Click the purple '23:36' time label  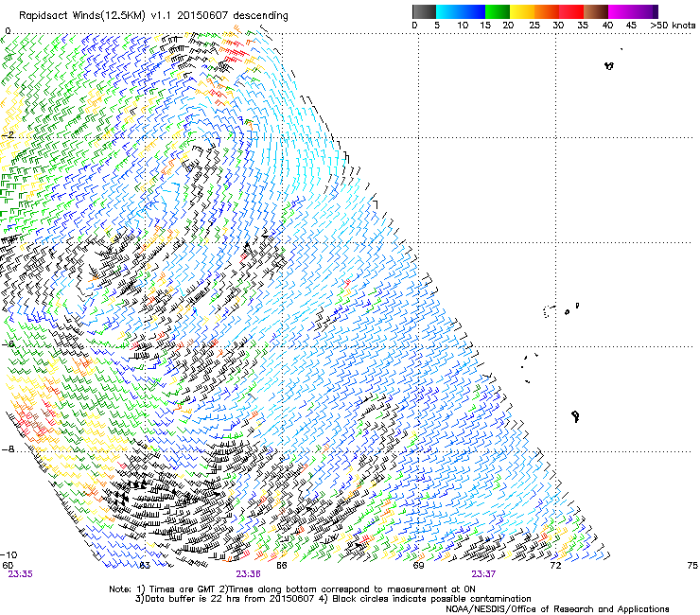[248, 574]
